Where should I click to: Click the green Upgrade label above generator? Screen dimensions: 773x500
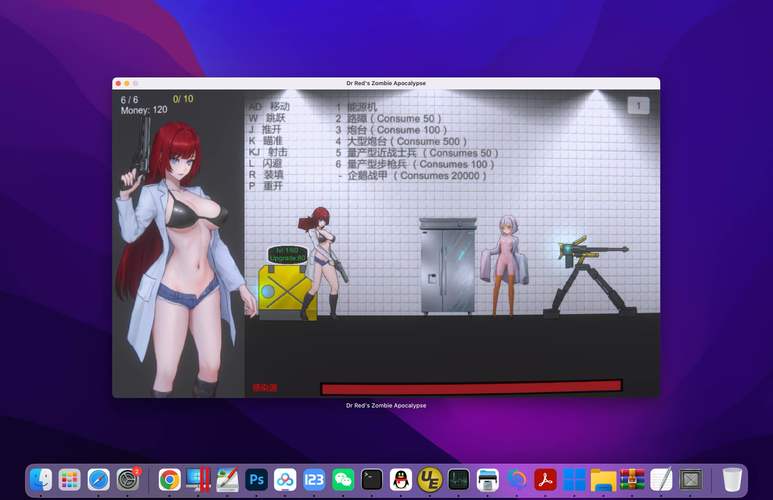click(287, 254)
